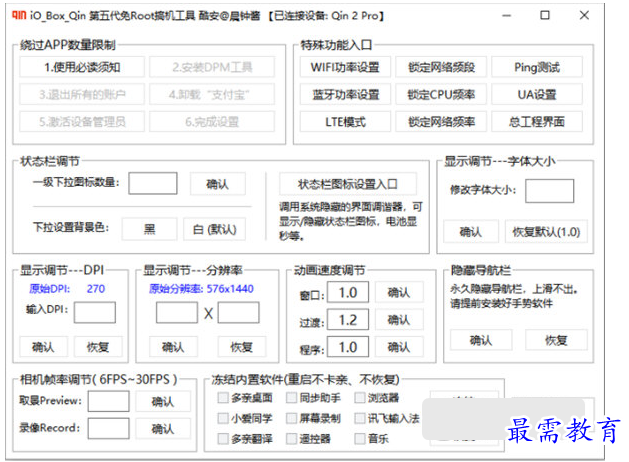The width and height of the screenshot is (629, 462).
Task: Check the 屏幕录制 checkbox
Action: click(x=291, y=418)
